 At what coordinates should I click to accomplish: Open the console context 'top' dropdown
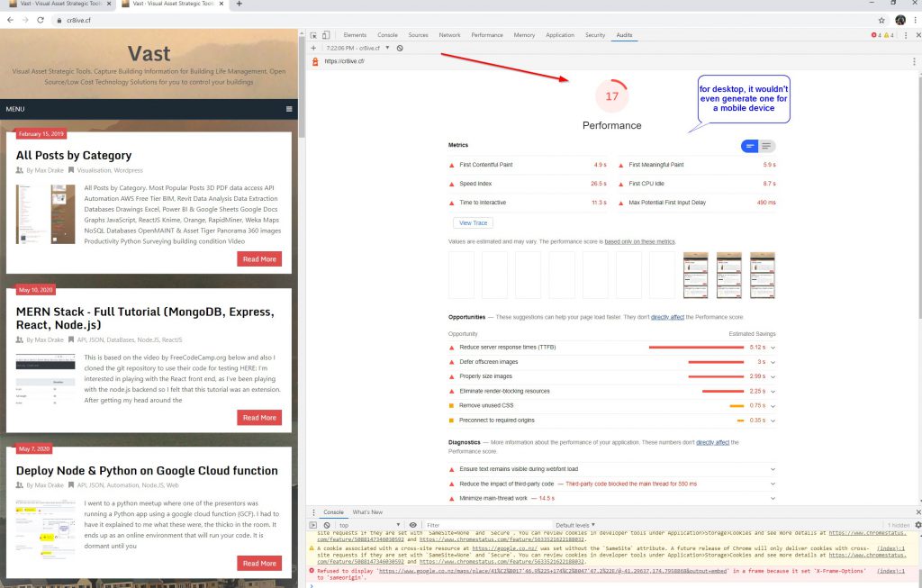[368, 524]
